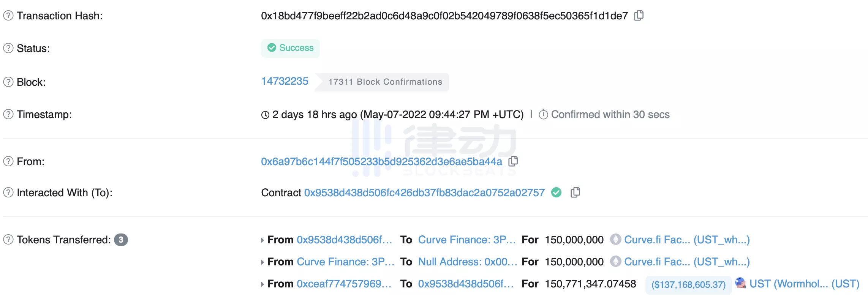Viewport: 868px width, 295px height.
Task: Click help icon beside Status label
Action: point(8,48)
